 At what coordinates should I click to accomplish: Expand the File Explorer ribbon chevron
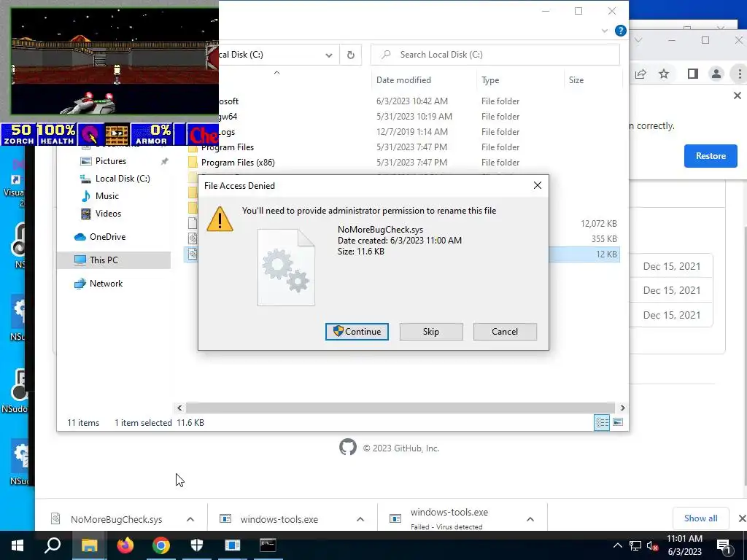[x=605, y=31]
